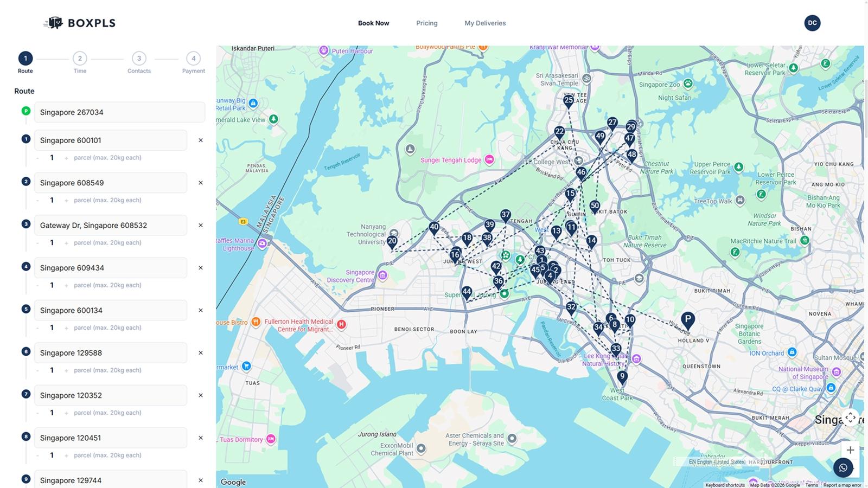Select map stop marker 37

pyautogui.click(x=506, y=215)
